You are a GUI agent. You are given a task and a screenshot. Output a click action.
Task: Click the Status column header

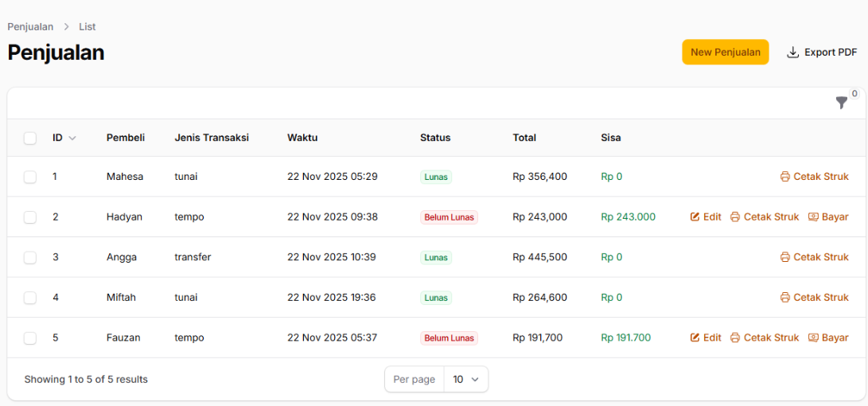click(435, 138)
